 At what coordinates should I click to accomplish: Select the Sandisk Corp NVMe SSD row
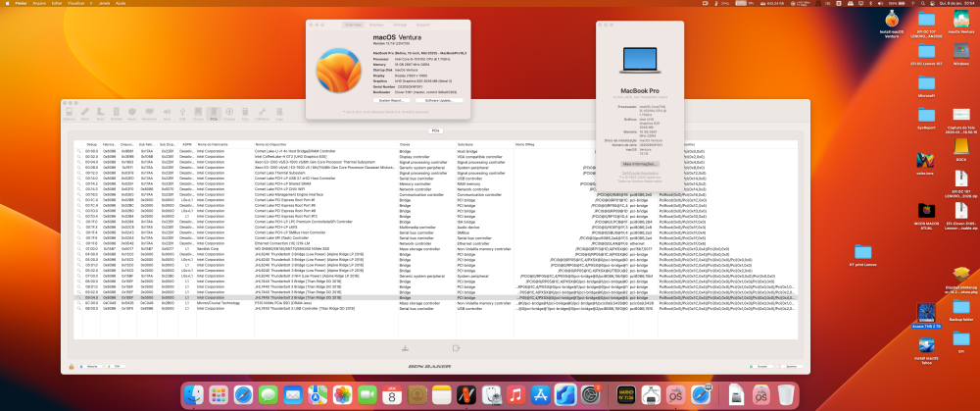(436, 249)
